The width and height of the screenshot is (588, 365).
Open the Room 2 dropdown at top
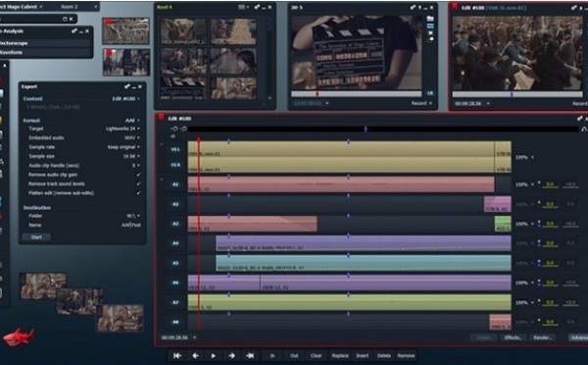coord(78,7)
